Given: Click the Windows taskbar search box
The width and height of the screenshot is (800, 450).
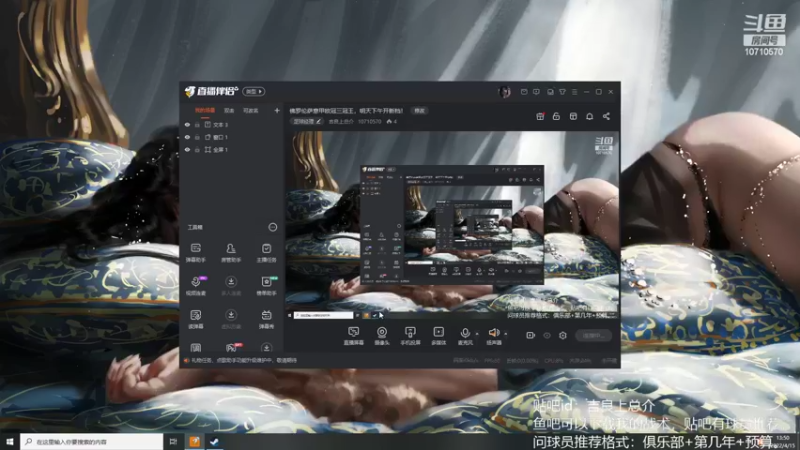Looking at the screenshot, I should click(x=91, y=441).
